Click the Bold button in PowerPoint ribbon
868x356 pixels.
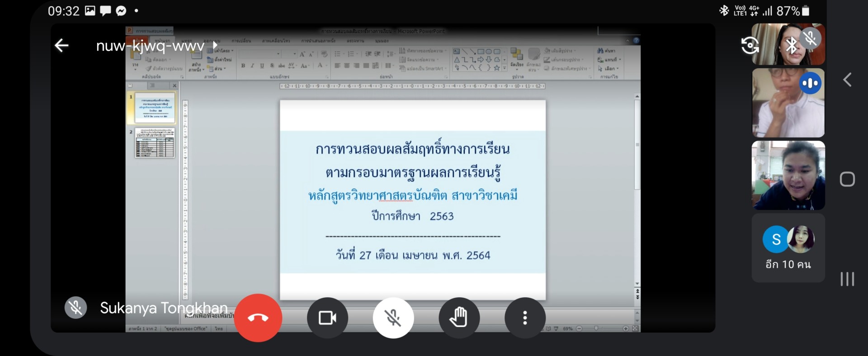[243, 66]
